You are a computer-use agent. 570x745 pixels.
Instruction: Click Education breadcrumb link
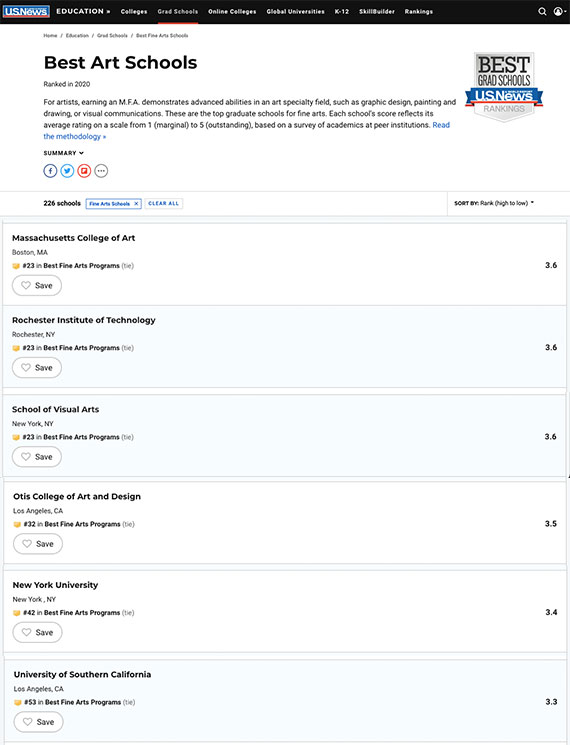pyautogui.click(x=77, y=36)
